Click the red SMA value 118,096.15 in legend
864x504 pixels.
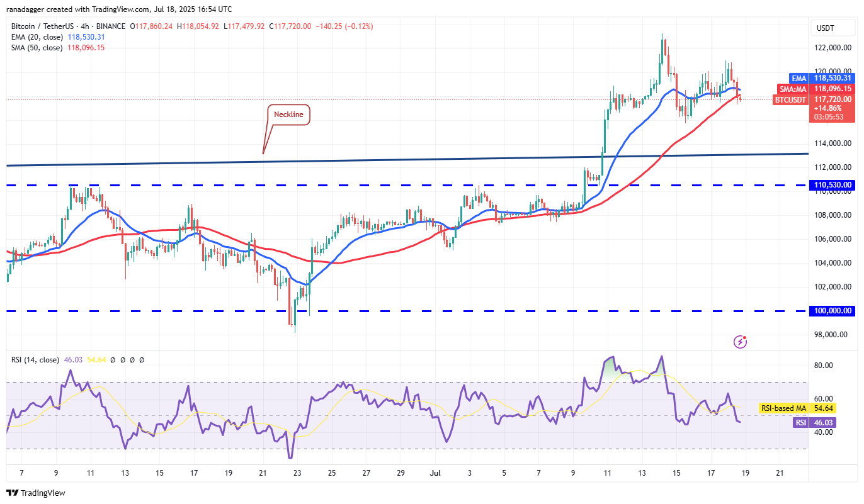click(x=89, y=47)
